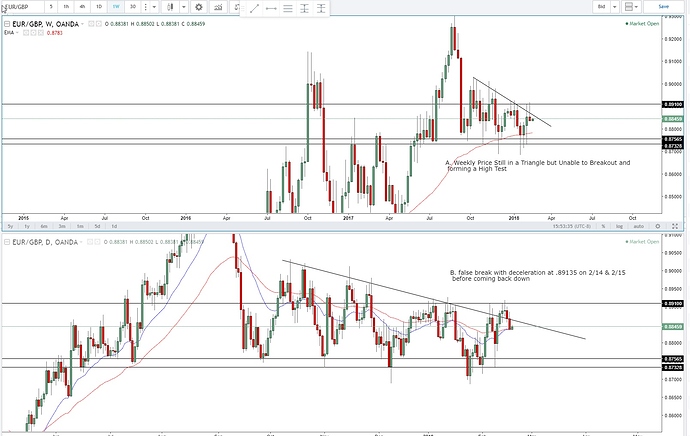
Task: Click the EUR/GBP symbol search field
Action: click(22, 7)
